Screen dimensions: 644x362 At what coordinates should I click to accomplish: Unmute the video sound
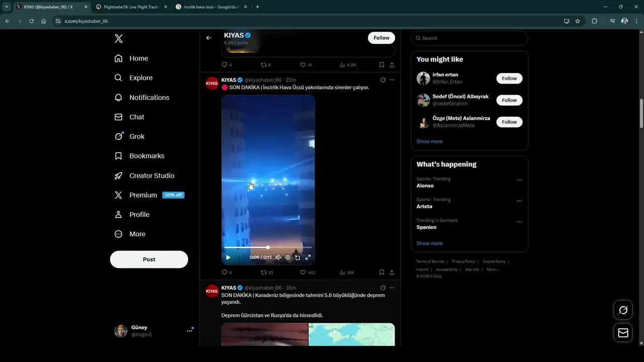point(278,257)
